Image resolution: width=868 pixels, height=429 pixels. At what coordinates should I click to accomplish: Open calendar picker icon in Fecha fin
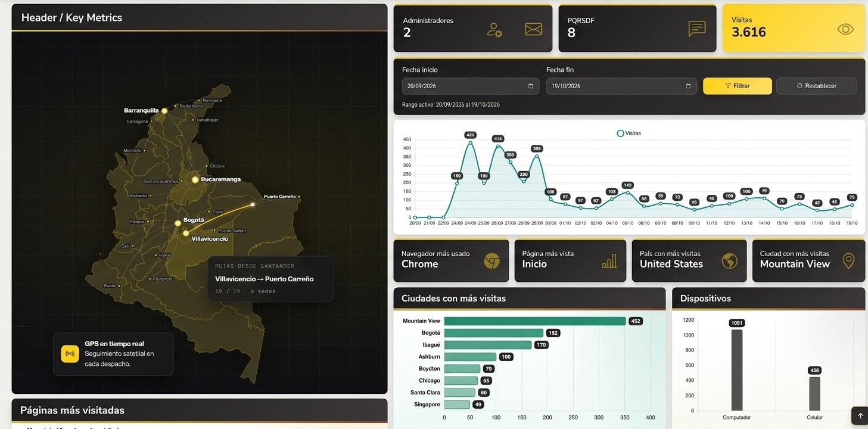click(688, 86)
